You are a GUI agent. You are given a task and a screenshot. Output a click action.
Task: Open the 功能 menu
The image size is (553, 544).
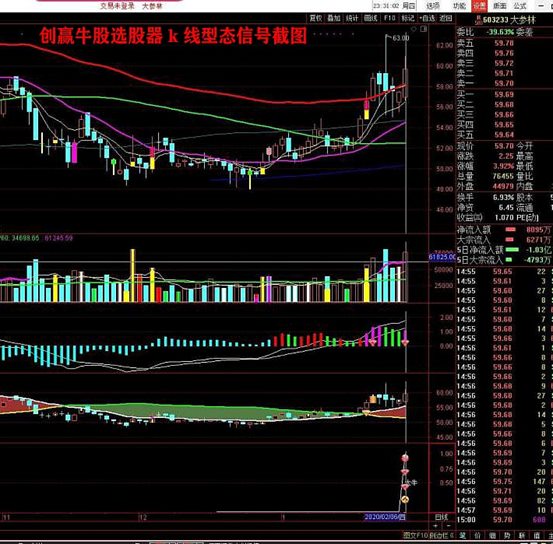pyautogui.click(x=459, y=6)
